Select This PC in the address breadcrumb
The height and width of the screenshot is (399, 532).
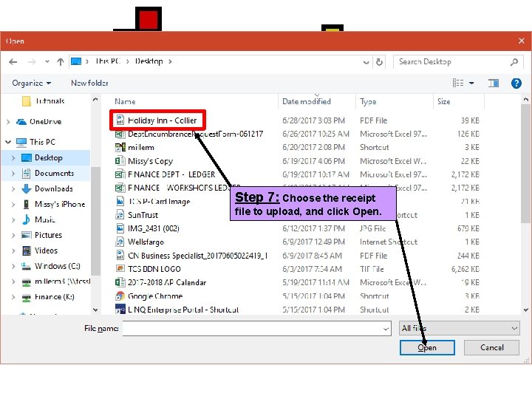(x=108, y=61)
